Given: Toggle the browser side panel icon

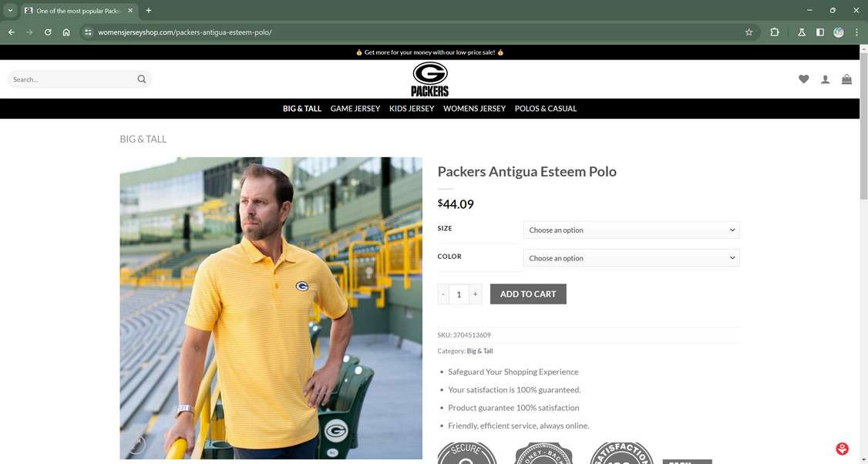Looking at the screenshot, I should click(x=820, y=32).
